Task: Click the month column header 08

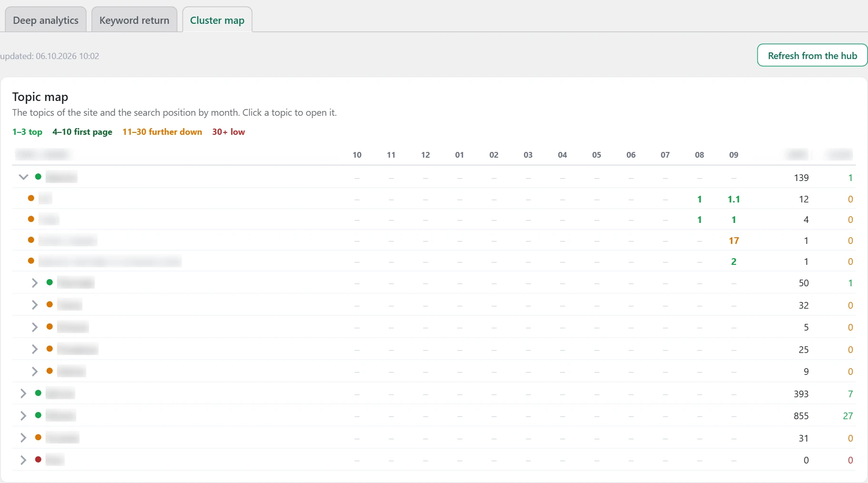Action: 700,155
